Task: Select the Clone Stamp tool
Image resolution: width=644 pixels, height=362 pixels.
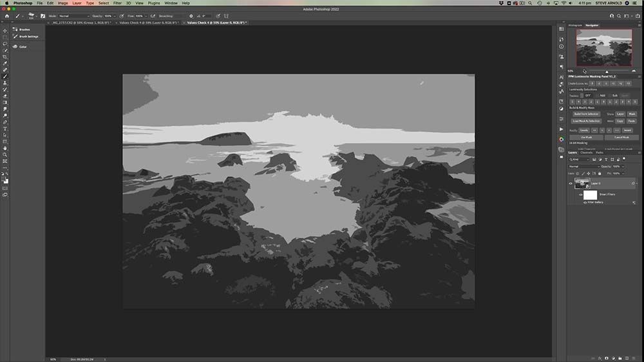Action: point(5,83)
